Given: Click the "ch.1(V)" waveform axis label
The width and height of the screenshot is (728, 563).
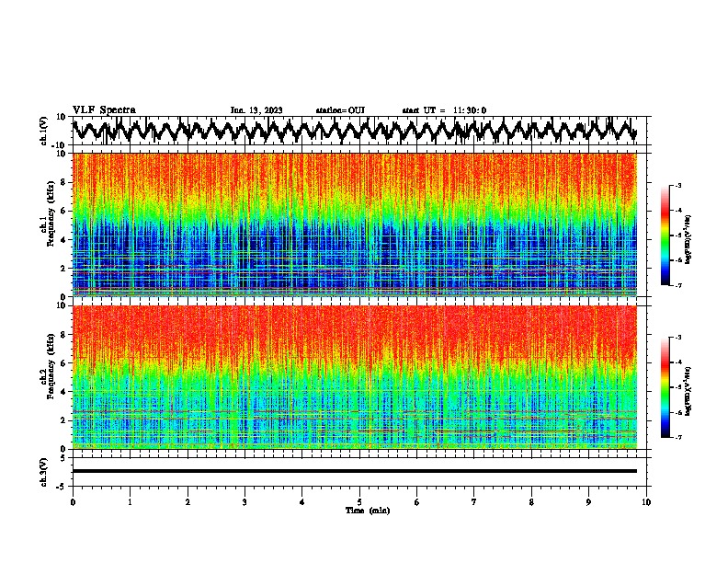Looking at the screenshot, I should point(44,131).
